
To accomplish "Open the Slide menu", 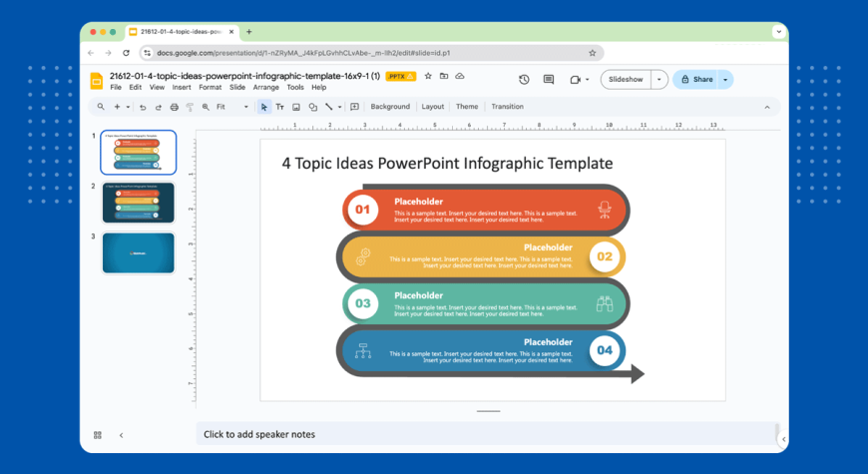I will 237,88.
